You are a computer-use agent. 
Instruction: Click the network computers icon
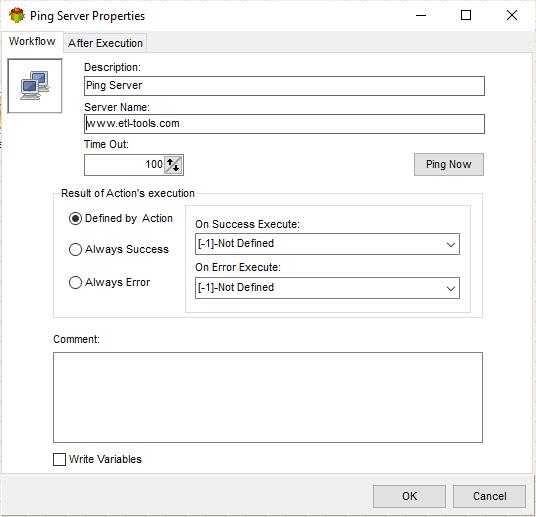coord(35,85)
